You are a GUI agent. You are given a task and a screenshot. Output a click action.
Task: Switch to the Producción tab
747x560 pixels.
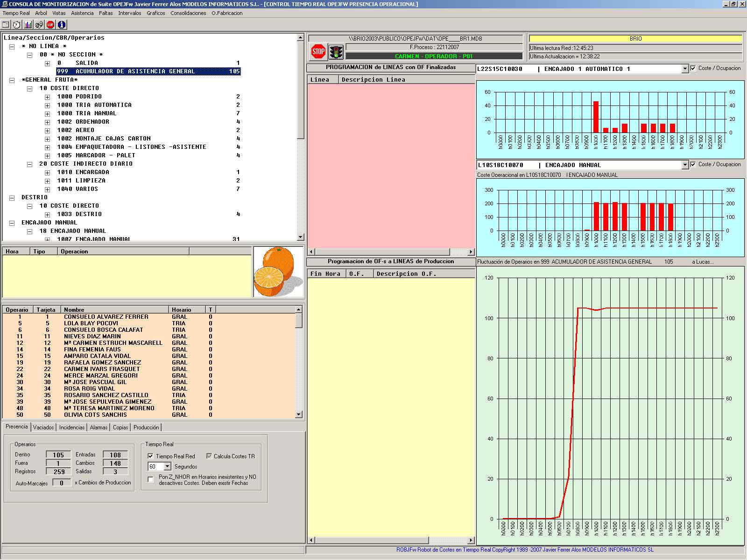pyautogui.click(x=146, y=427)
